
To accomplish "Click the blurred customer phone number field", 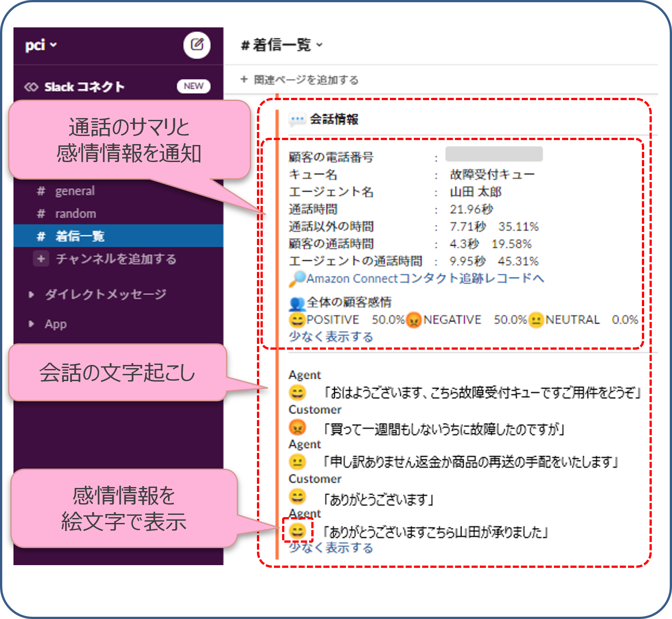I will [494, 154].
